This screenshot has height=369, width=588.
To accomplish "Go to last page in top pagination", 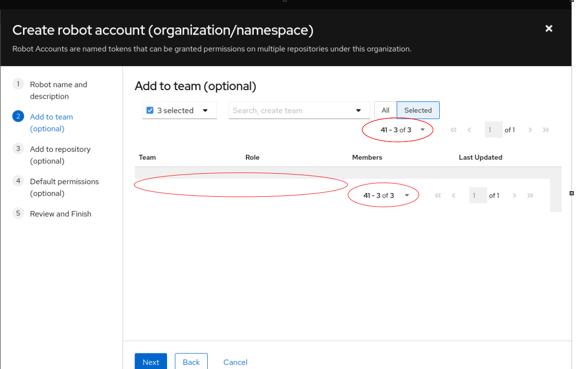I will click(x=546, y=130).
